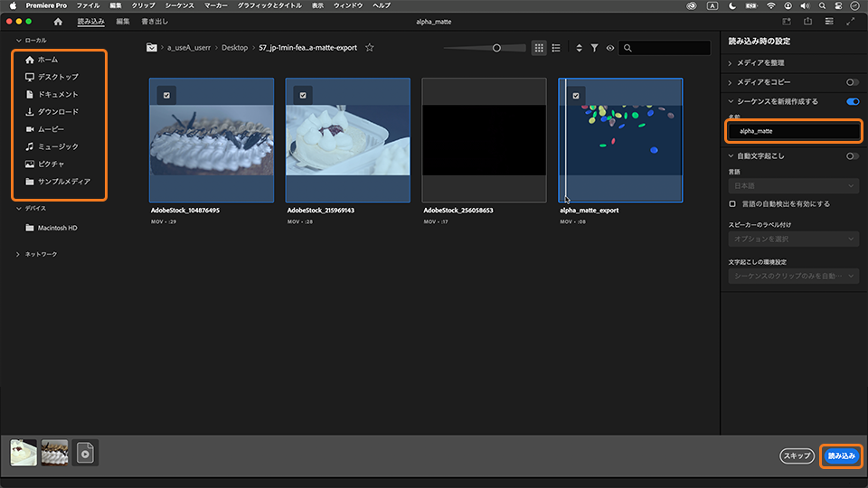Image resolution: width=868 pixels, height=488 pixels.
Task: Open オプションを選択 speaker label dropdown
Action: click(x=793, y=239)
